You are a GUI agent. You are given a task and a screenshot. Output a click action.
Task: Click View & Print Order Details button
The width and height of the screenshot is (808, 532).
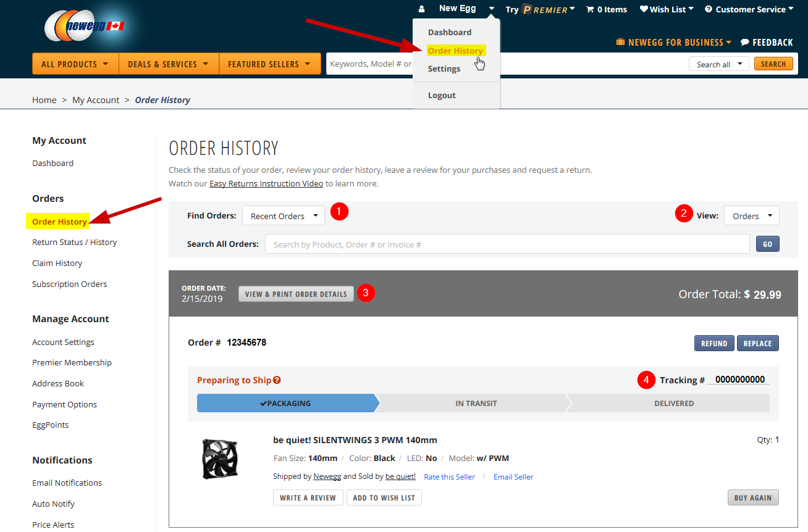[297, 294]
